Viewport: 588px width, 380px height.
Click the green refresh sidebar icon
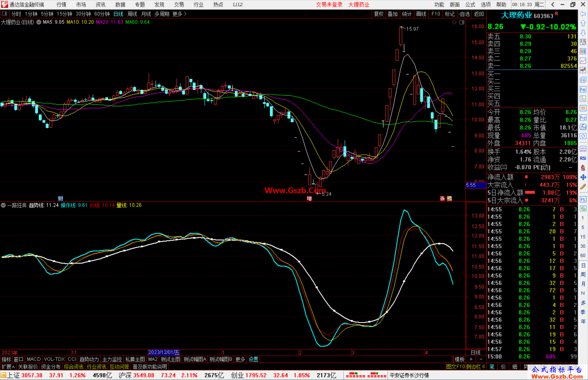tap(583, 209)
